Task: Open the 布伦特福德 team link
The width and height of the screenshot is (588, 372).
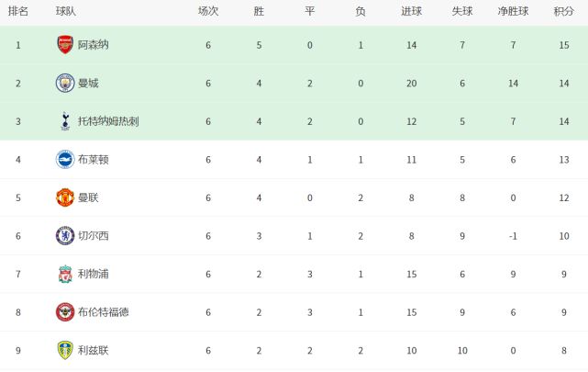Action: (103, 312)
